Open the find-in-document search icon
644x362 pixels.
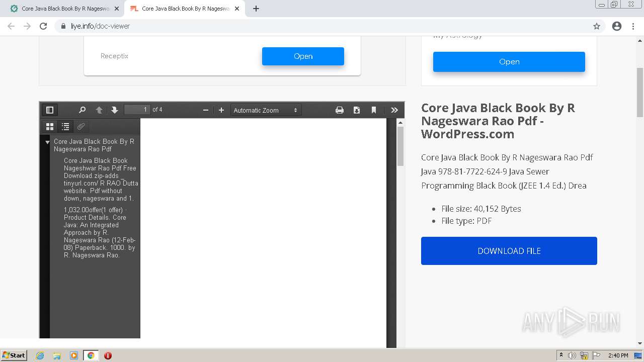tap(83, 110)
